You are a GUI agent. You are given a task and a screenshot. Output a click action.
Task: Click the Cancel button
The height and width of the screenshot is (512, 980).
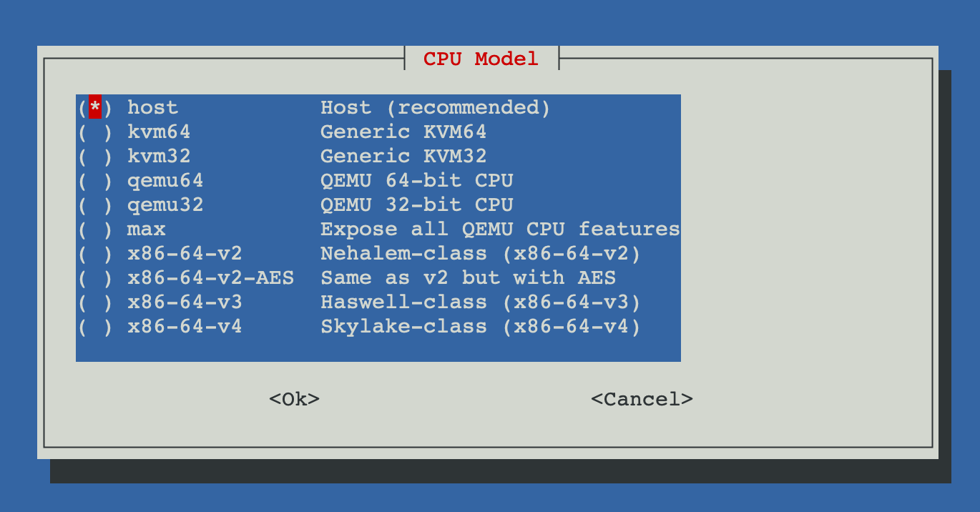point(642,399)
